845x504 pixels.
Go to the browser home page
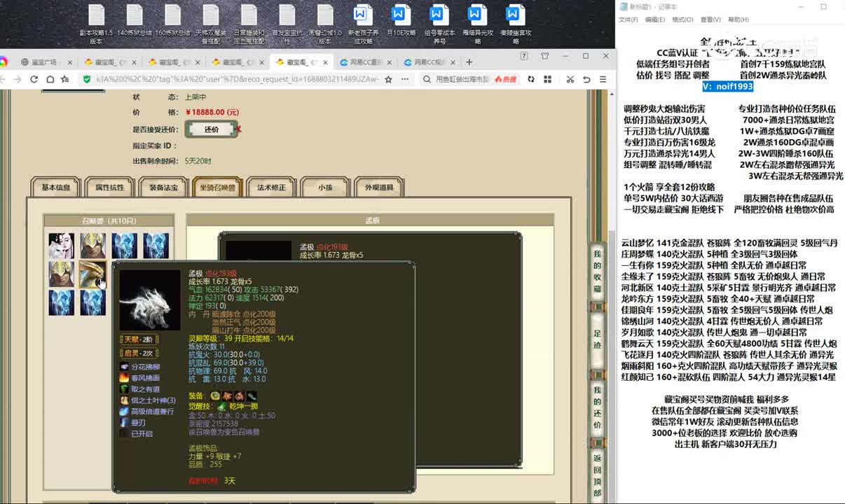(x=50, y=80)
